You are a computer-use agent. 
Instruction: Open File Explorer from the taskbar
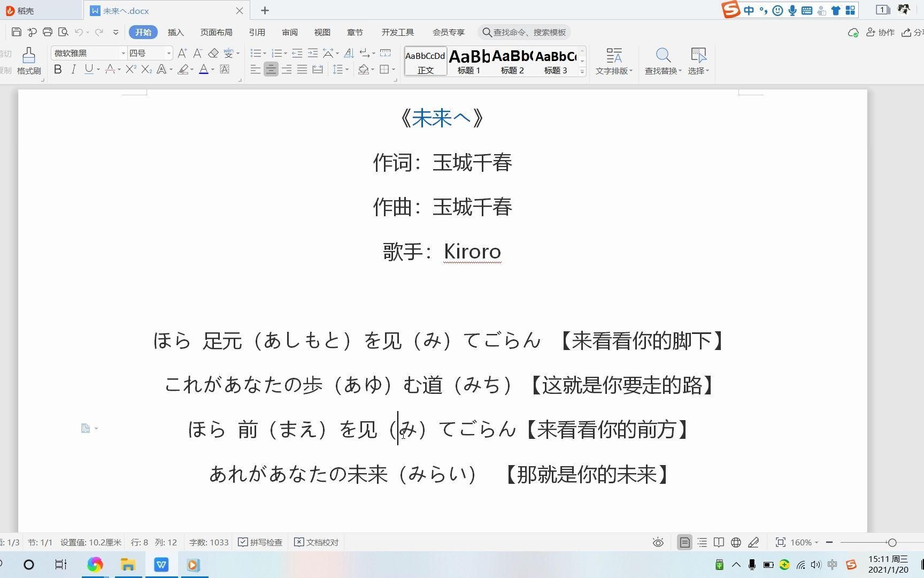coord(128,565)
